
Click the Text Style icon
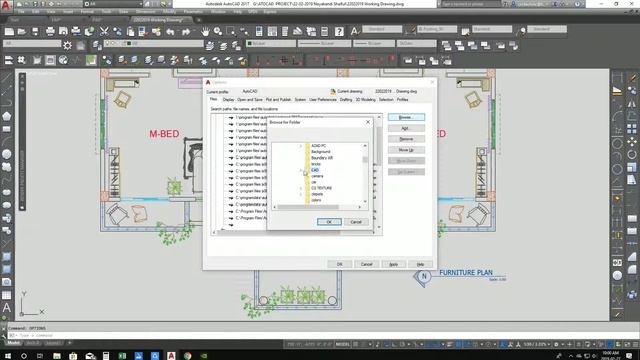[x=354, y=31]
